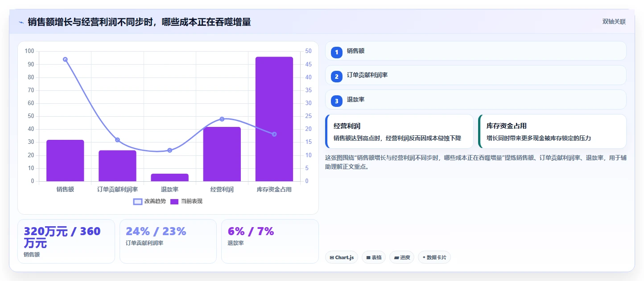Click the 销售额 purple bar
This screenshot has width=644, height=281.
(65, 160)
